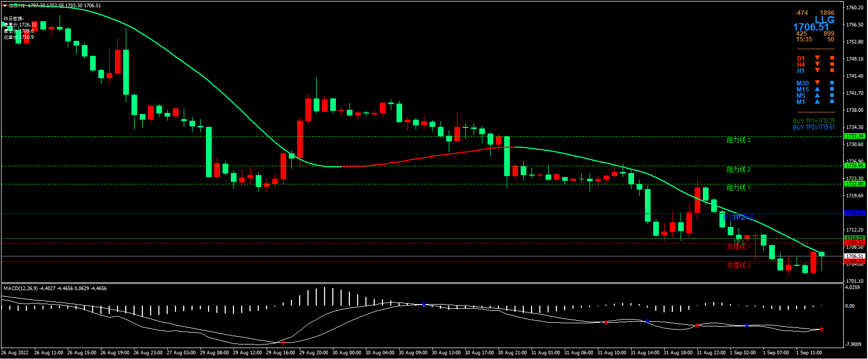Click the BUY TP2=1715.61 label

tap(814, 127)
